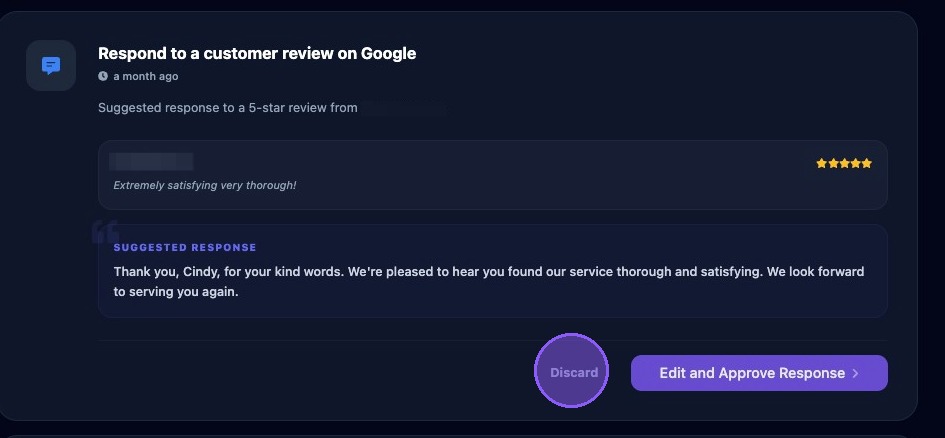This screenshot has height=438, width=945.
Task: Open Edit and Approve Response
Action: [759, 373]
